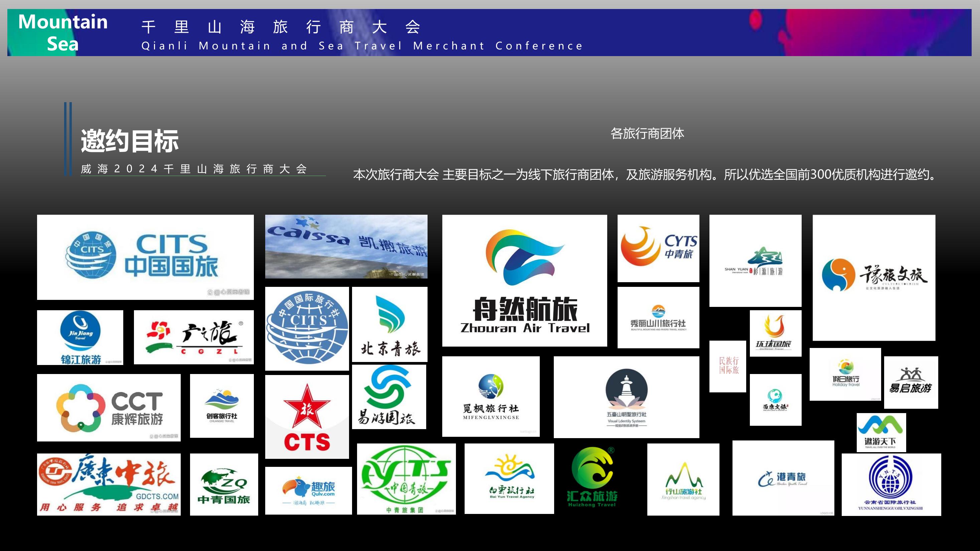Select the 广东中旅 GDCTS.COM logo
Screen dimensions: 980x551
[x=109, y=485]
